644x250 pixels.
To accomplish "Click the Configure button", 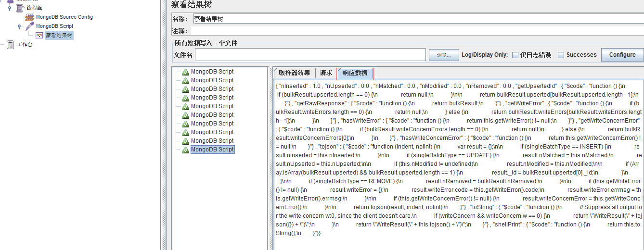I will (622, 55).
